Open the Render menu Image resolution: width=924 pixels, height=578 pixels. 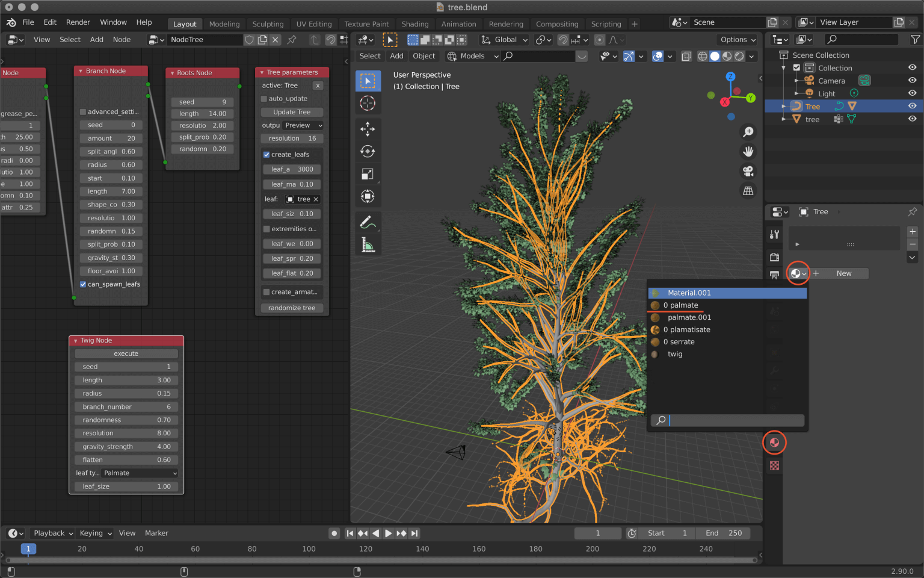click(x=78, y=22)
